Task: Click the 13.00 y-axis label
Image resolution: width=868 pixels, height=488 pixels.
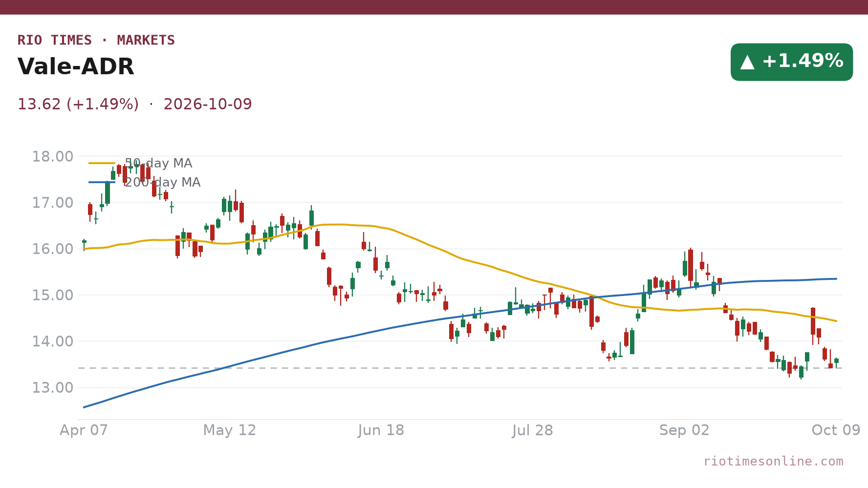Action: coord(53,388)
